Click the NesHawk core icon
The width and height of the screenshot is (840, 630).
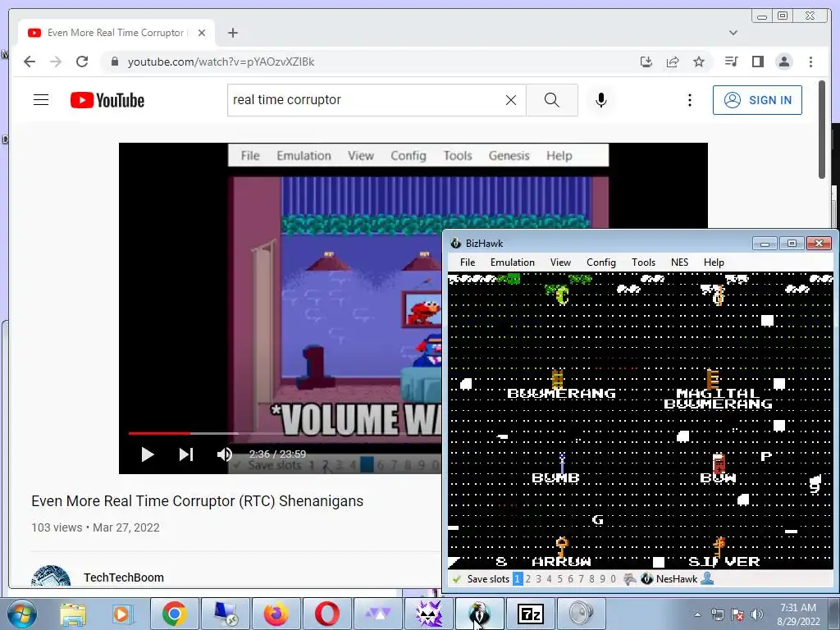pos(646,579)
